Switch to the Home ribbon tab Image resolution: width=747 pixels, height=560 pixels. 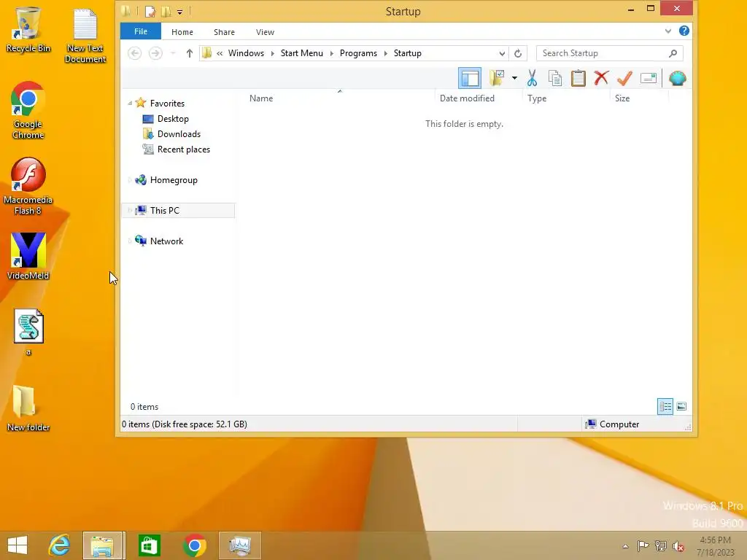tap(182, 32)
